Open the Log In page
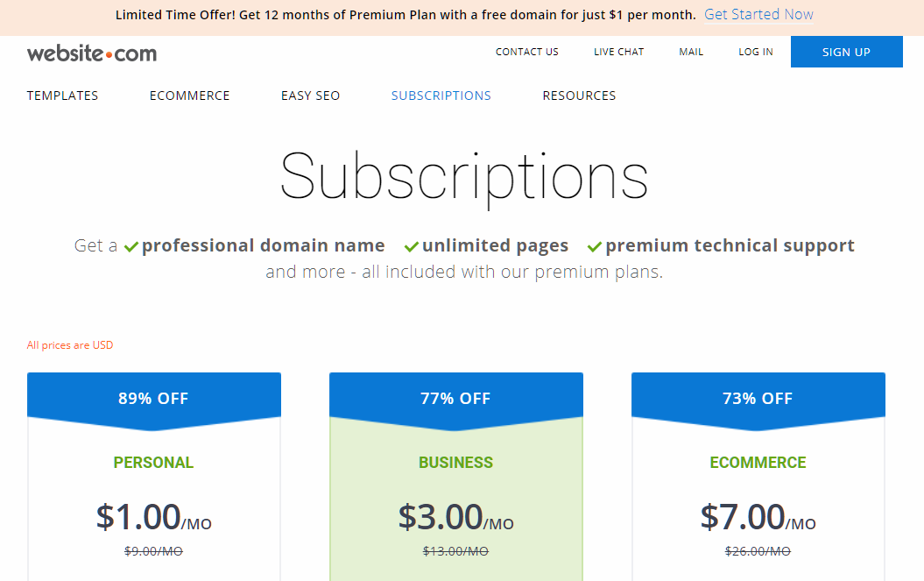The image size is (924, 581). click(x=756, y=52)
